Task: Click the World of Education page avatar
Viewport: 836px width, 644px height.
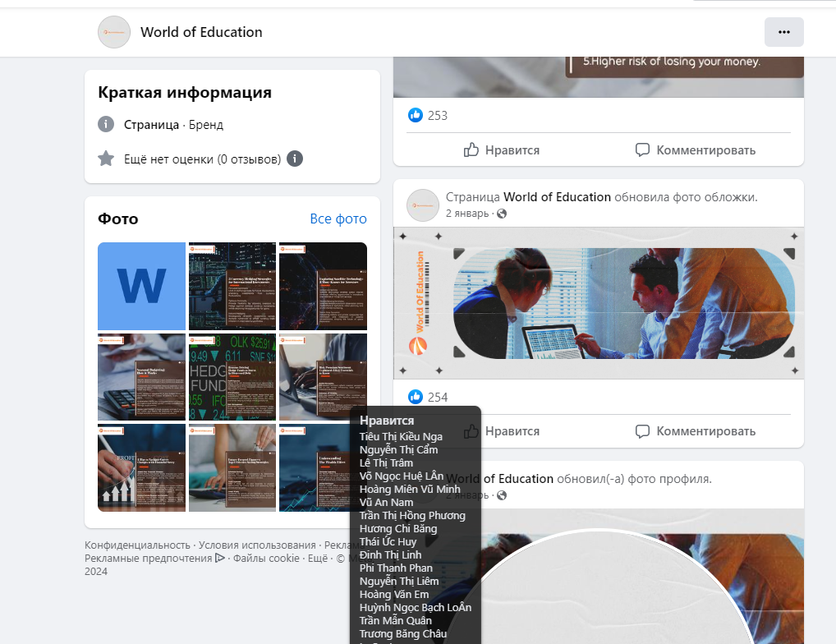Action: 114,32
